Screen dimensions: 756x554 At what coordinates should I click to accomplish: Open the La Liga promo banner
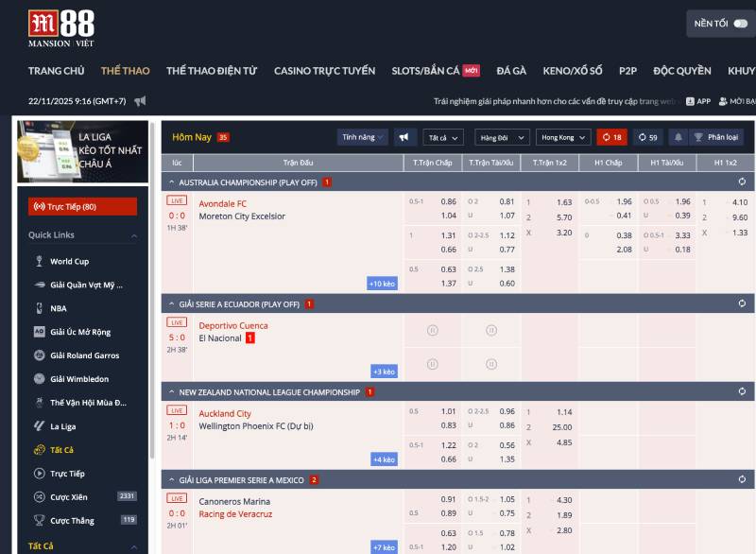[x=83, y=151]
